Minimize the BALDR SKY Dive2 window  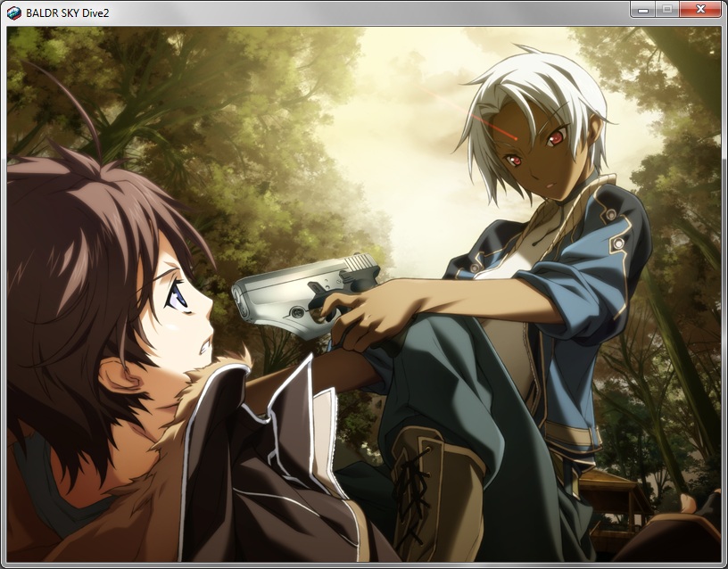(643, 9)
